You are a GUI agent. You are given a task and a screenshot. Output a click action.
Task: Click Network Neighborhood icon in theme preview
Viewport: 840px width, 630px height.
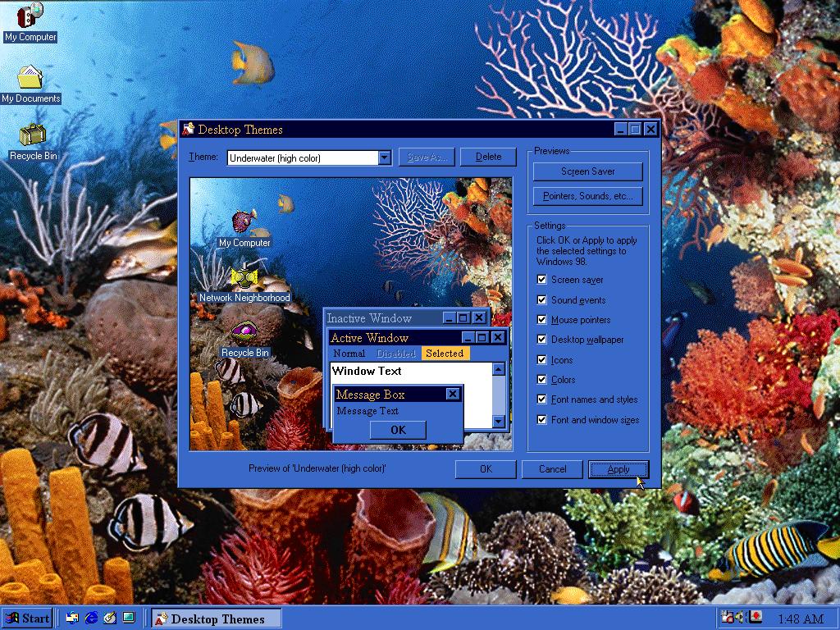[x=244, y=276]
